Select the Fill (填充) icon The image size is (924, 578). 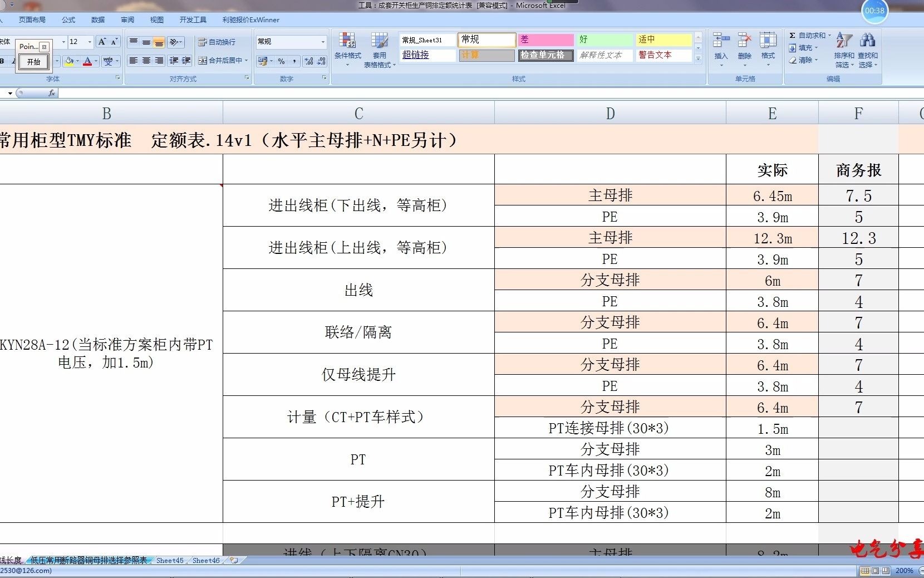point(792,48)
